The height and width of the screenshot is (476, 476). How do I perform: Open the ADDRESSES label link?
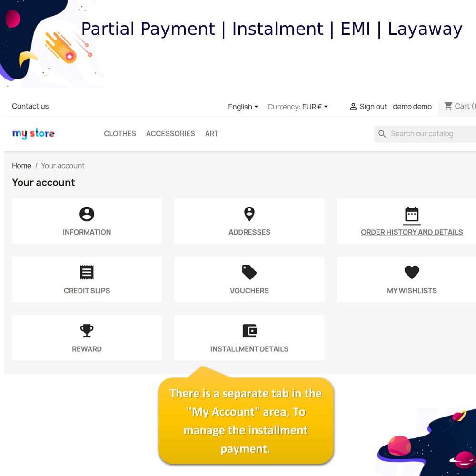click(x=249, y=232)
